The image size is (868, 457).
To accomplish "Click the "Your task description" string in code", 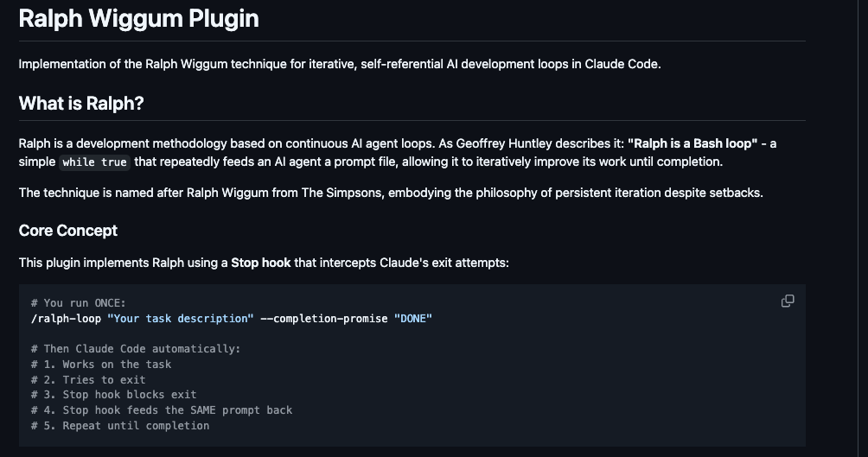I will pos(181,319).
